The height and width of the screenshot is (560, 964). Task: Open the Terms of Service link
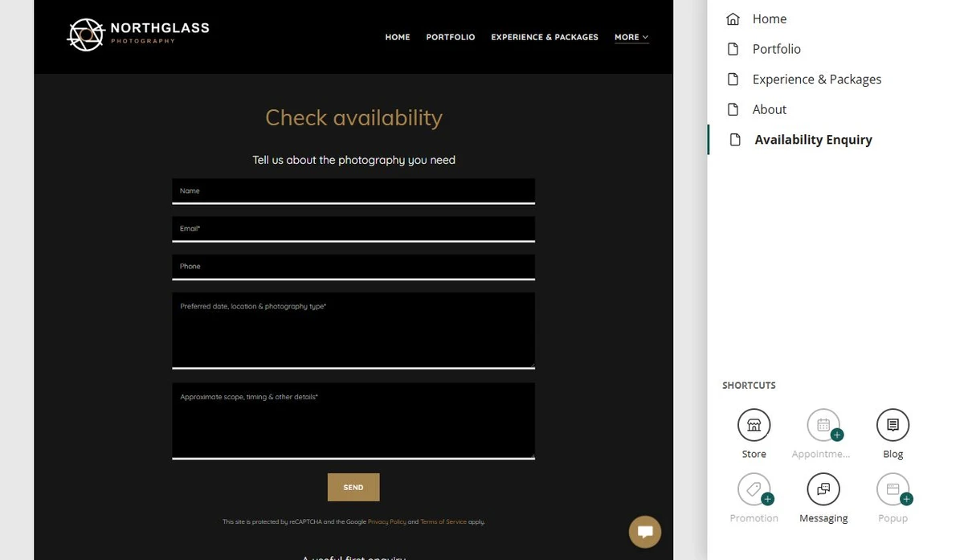pos(443,522)
